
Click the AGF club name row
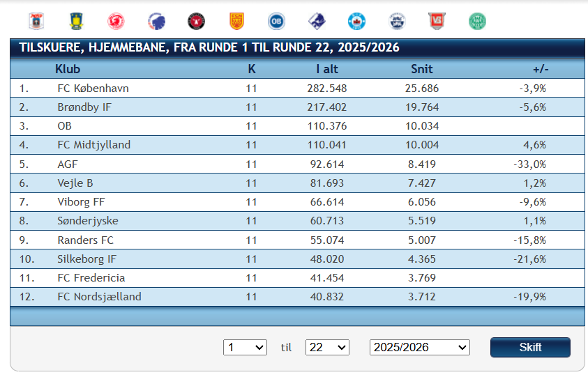[x=68, y=164]
